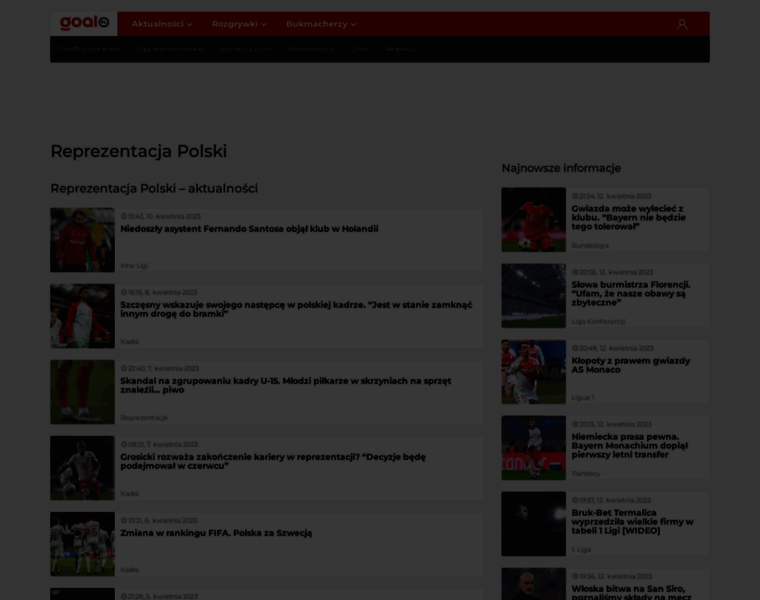
Task: Open the 1. Liga category tag
Action: pos(581,550)
